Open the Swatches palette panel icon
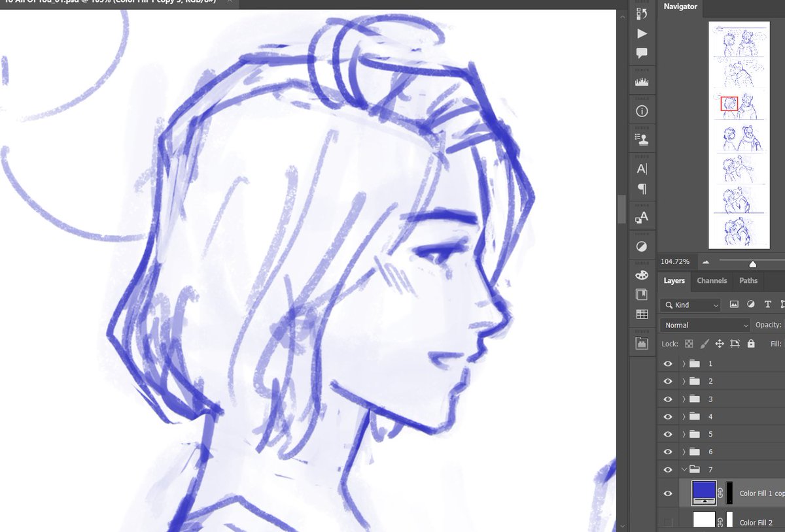785x532 pixels. coord(642,274)
